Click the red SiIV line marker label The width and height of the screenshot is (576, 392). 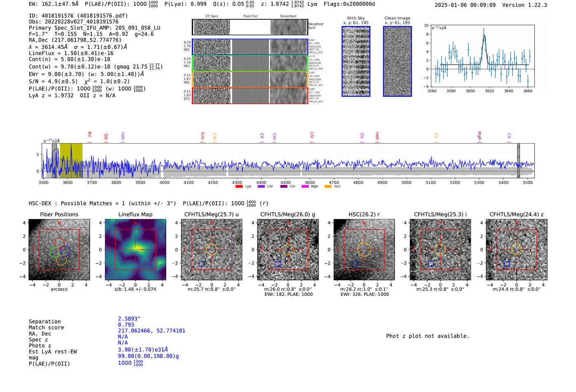[202, 137]
